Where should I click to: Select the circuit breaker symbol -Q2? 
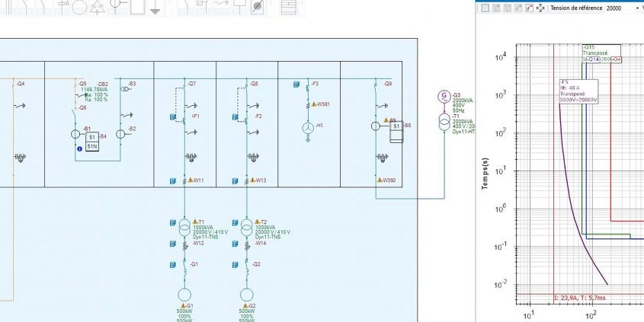[246, 269]
